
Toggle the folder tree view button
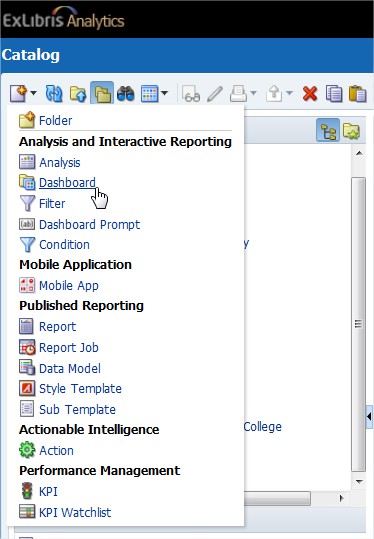pyautogui.click(x=328, y=131)
